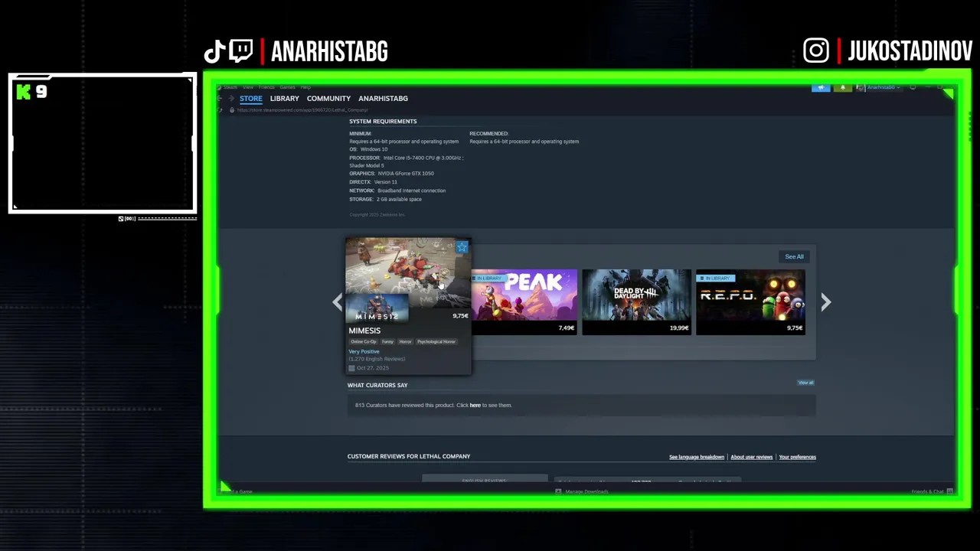Open the Help menu
Screen dimensions: 980x551
tap(305, 87)
